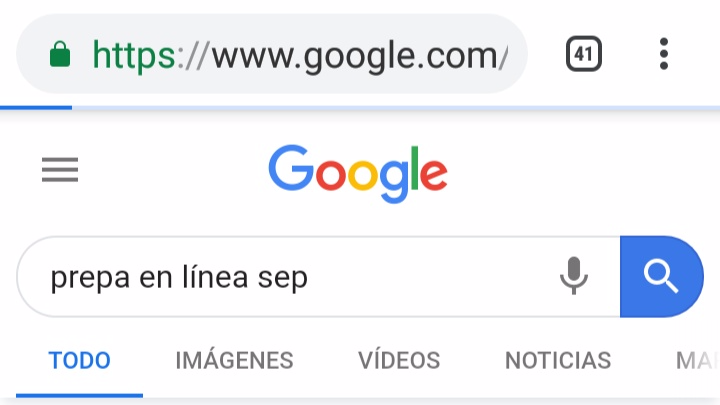Click the green padlock security icon

click(60, 54)
